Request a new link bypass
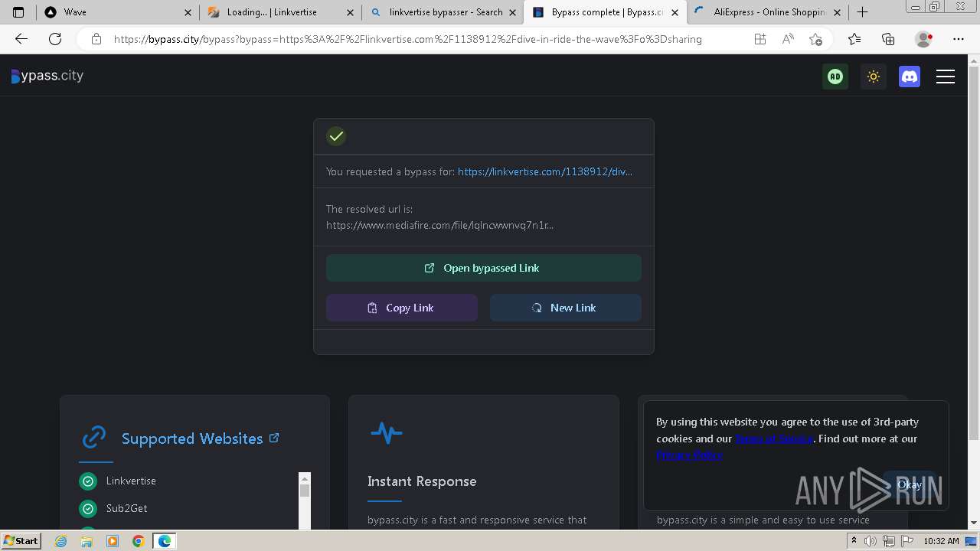 pyautogui.click(x=565, y=308)
